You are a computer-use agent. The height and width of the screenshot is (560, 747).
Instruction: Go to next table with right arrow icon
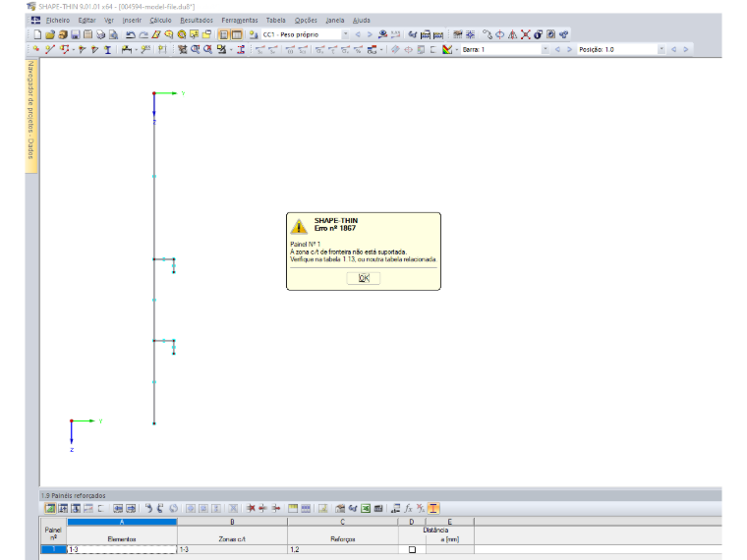pyautogui.click(x=131, y=509)
